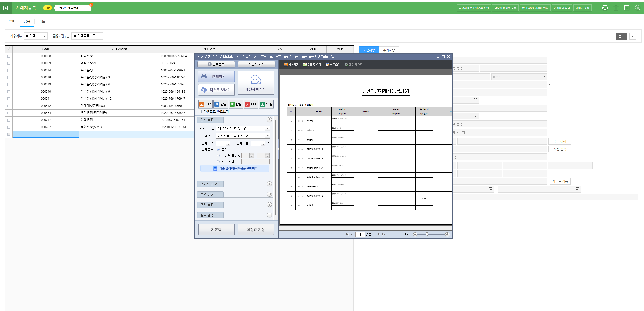Enable 다운로드 바로보기 checkbox
This screenshot has height=311, width=644.
[x=200, y=111]
